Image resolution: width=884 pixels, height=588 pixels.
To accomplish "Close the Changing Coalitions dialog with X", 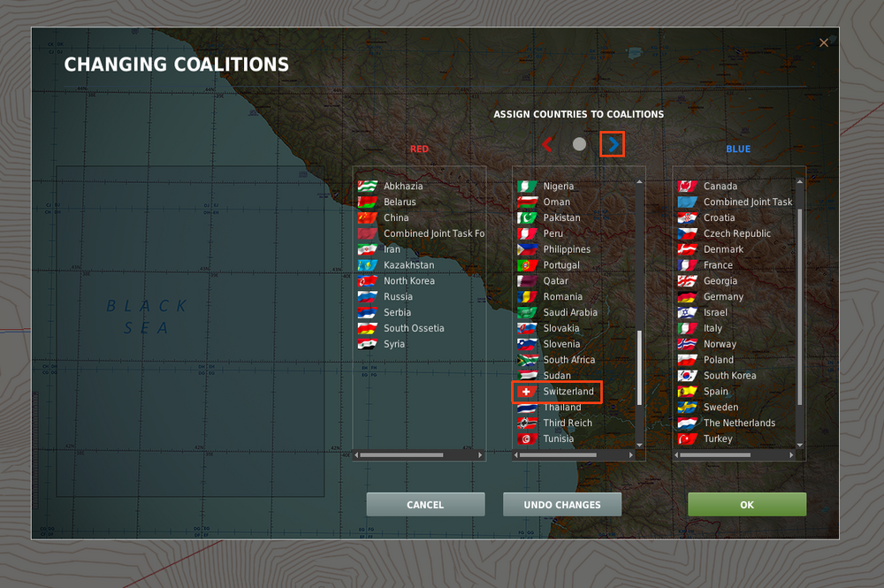I will coord(824,42).
